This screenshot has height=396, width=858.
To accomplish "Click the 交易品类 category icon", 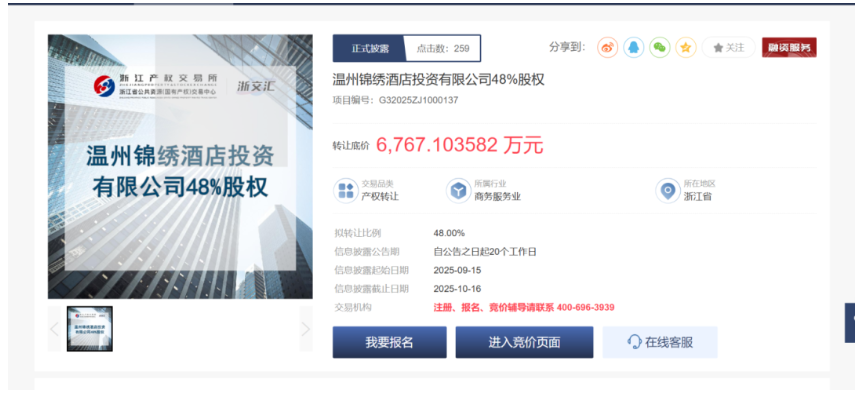I will (x=346, y=190).
